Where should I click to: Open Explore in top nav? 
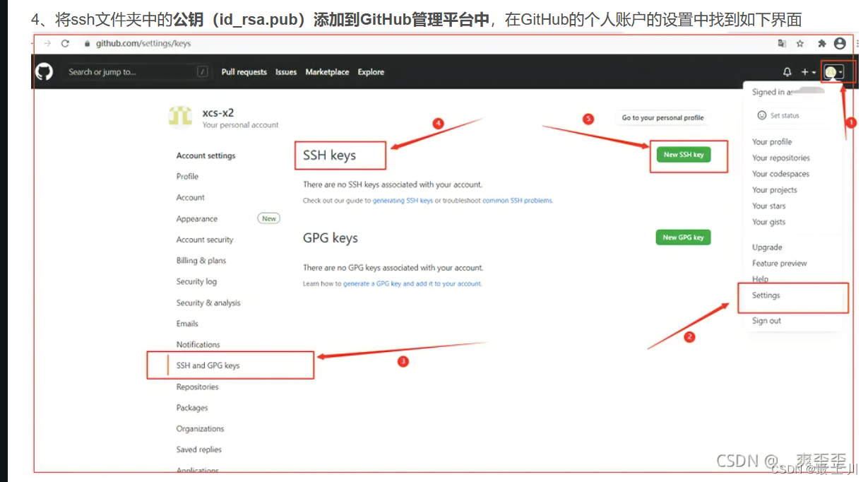point(371,72)
